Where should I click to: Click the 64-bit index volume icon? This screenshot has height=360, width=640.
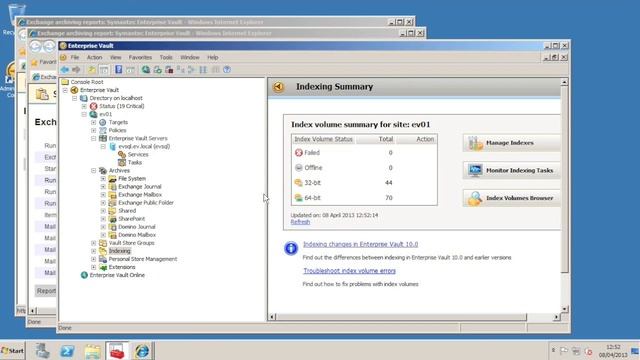[299, 198]
